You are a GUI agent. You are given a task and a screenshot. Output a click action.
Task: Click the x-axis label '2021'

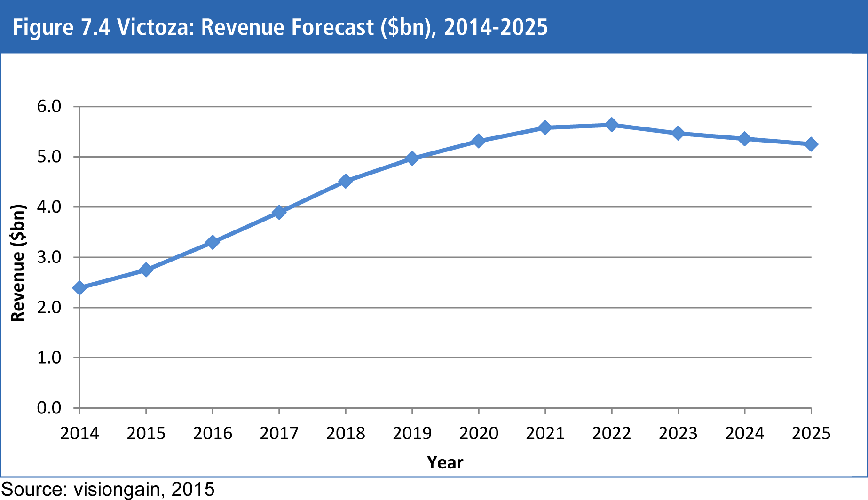tap(545, 433)
